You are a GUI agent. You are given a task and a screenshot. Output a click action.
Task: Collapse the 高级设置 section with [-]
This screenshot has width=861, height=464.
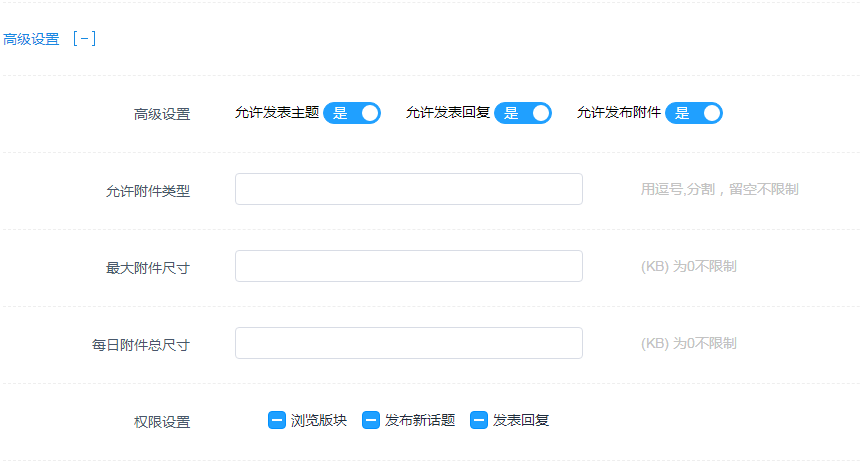pyautogui.click(x=84, y=40)
